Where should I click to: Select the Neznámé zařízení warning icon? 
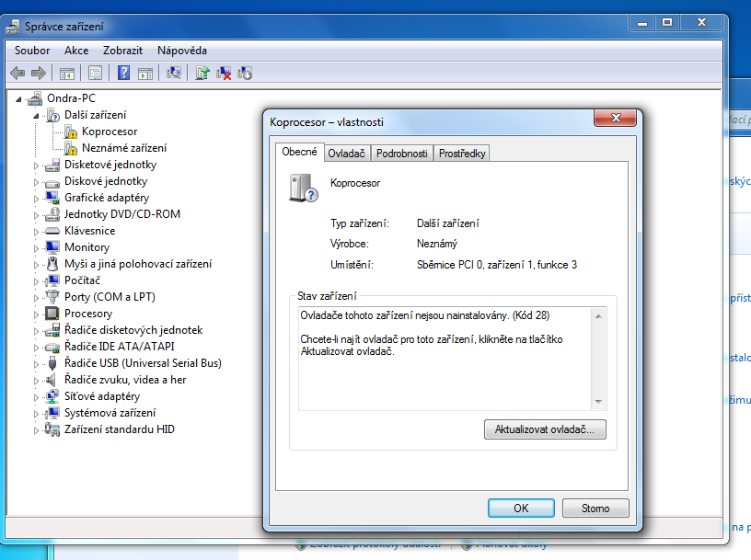pos(71,148)
